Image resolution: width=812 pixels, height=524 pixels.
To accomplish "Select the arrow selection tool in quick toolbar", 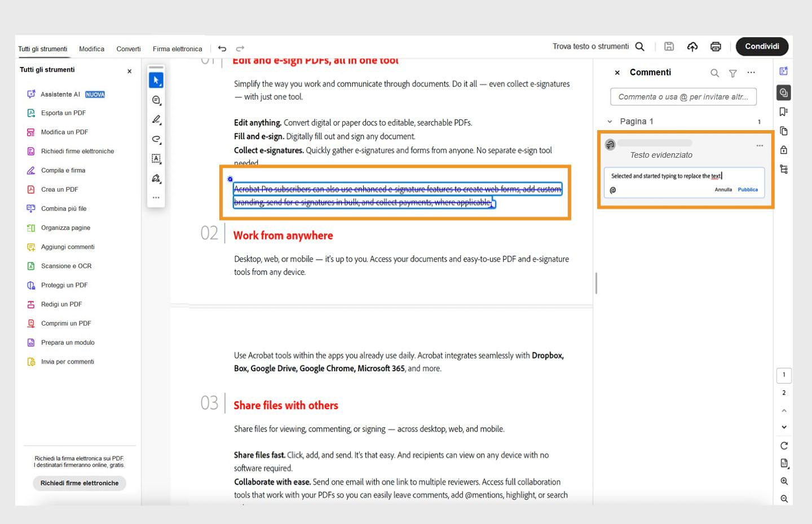I will pyautogui.click(x=156, y=80).
